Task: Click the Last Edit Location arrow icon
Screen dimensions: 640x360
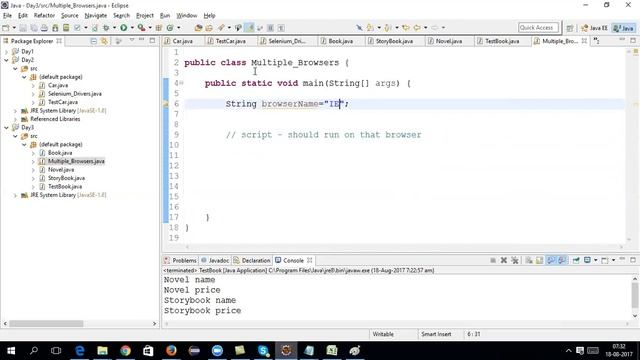Action: 406,28
